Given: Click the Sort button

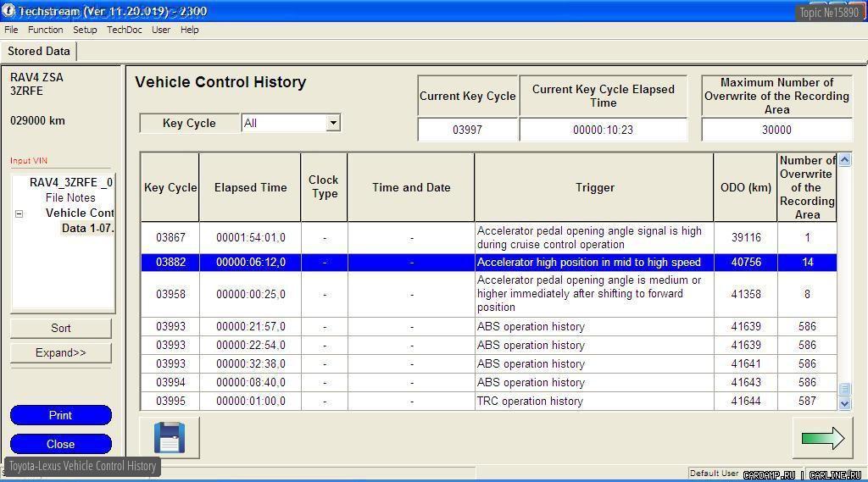Looking at the screenshot, I should point(61,328).
